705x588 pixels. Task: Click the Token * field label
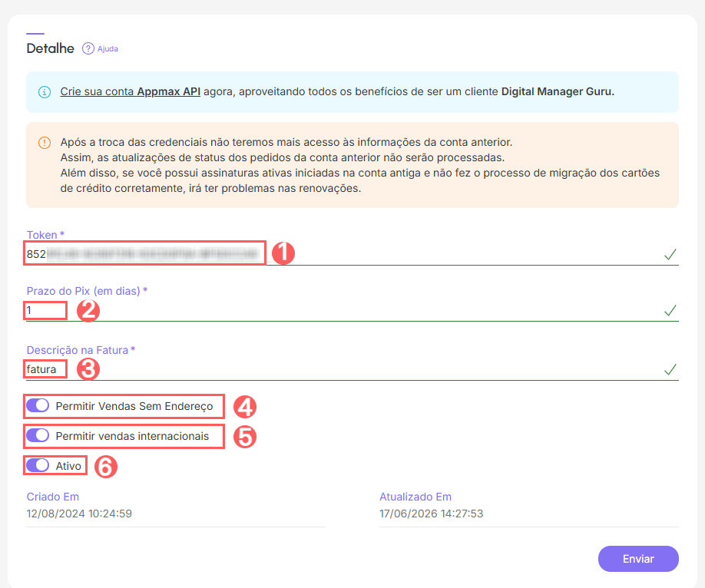[x=45, y=235]
